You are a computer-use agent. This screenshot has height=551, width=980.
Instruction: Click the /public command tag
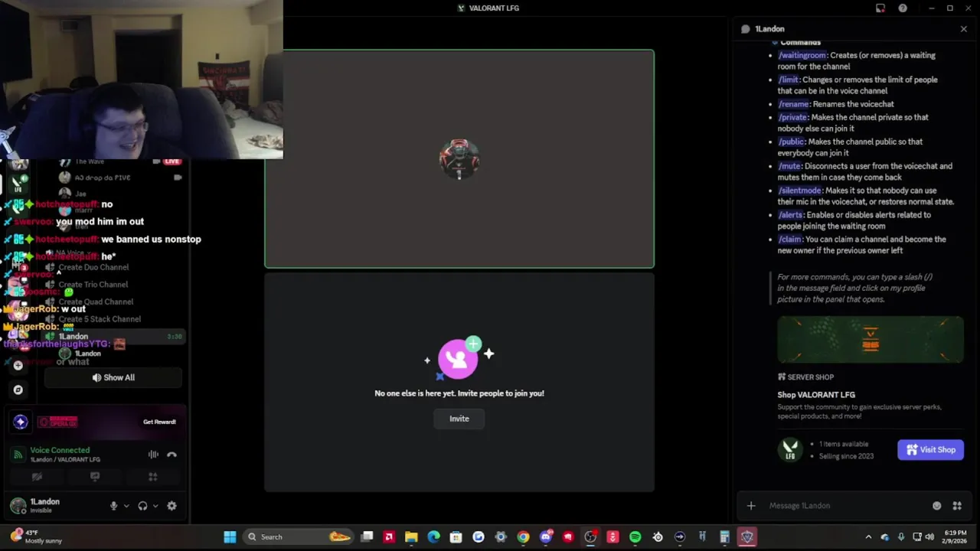click(791, 142)
